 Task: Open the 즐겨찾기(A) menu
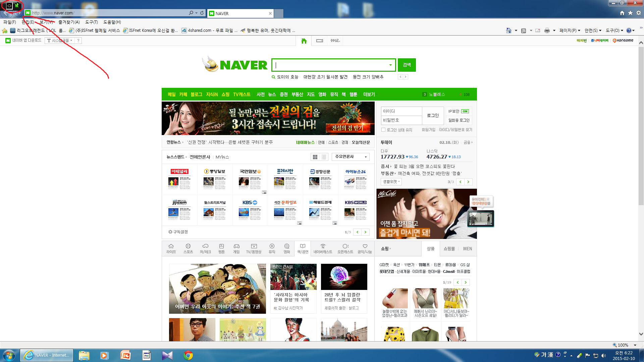(x=69, y=22)
